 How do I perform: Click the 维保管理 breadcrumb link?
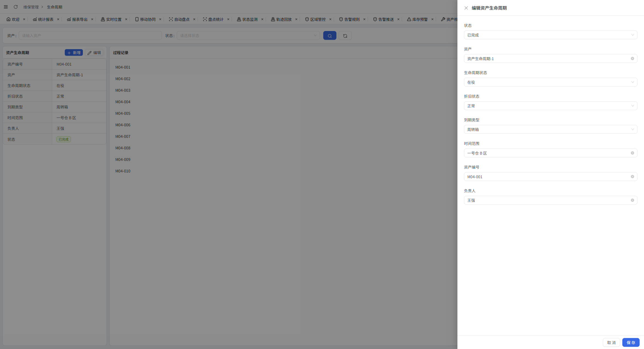tap(31, 7)
